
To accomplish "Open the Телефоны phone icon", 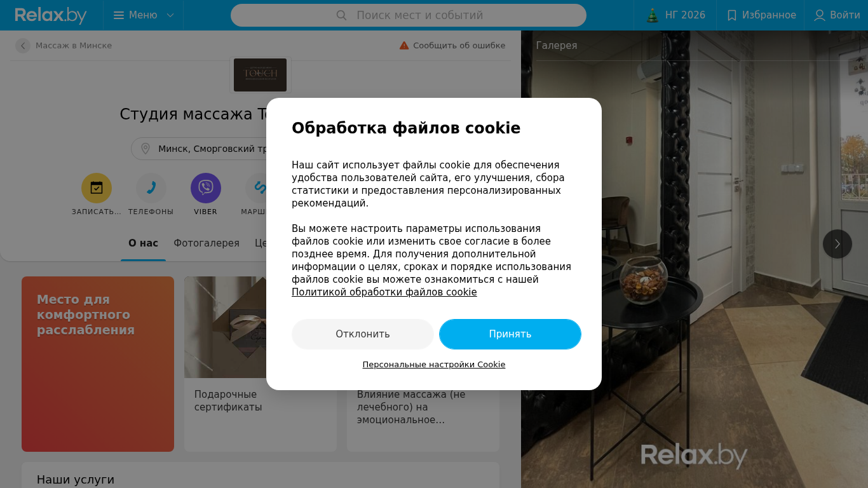I will pyautogui.click(x=151, y=188).
